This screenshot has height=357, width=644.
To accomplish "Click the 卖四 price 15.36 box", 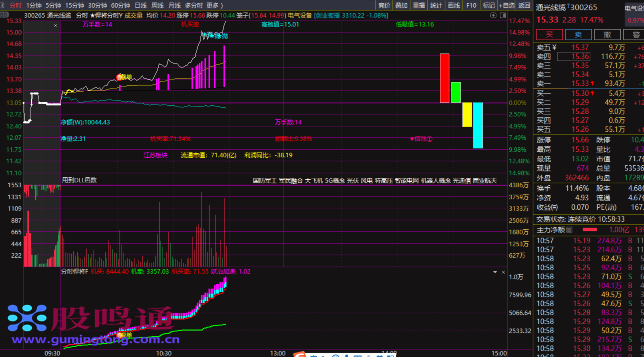I will pyautogui.click(x=574, y=57).
